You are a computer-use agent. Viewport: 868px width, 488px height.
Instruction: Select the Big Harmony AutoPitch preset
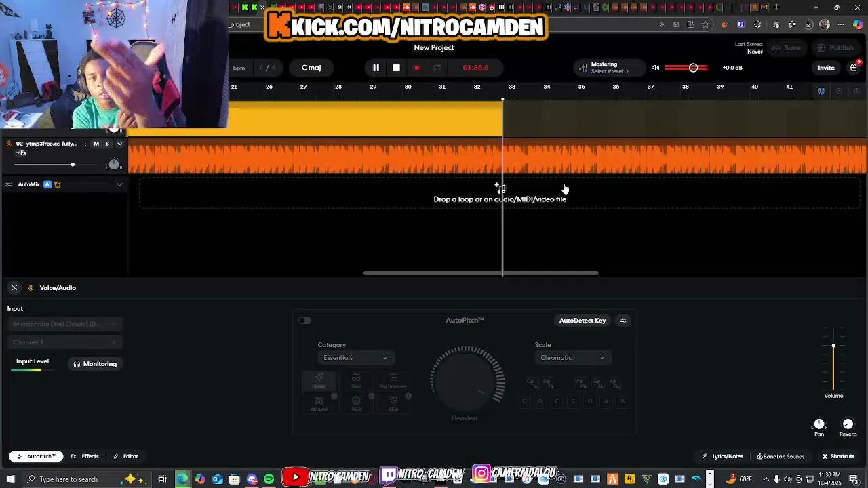[x=393, y=381]
